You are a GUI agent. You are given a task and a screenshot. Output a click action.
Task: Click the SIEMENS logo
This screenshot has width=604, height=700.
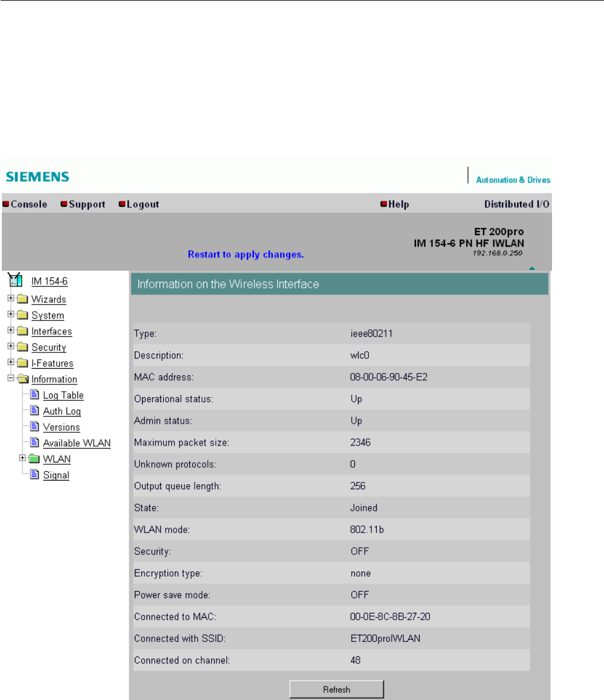(37, 177)
